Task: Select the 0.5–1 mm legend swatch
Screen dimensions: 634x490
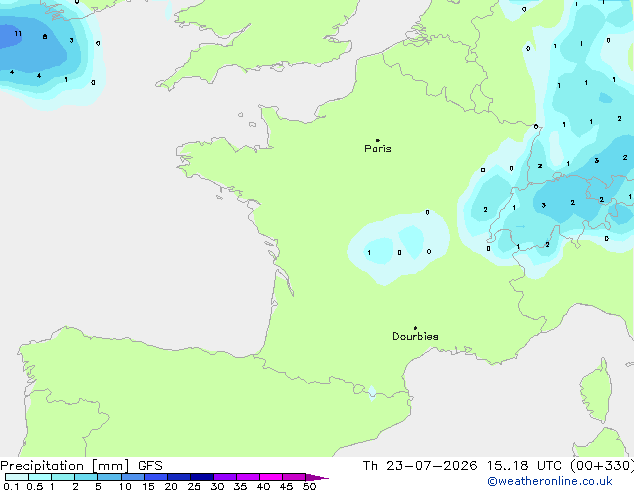Action: tap(40, 477)
